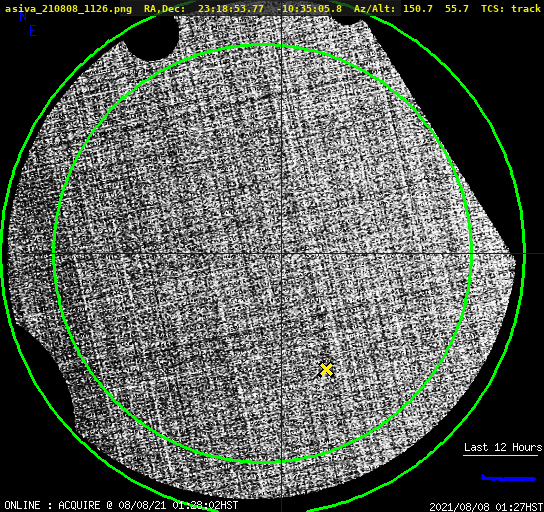This screenshot has width=544, height=512.
Task: Click the 2021/08/08 01:27HST timestamp
Action: click(486, 507)
